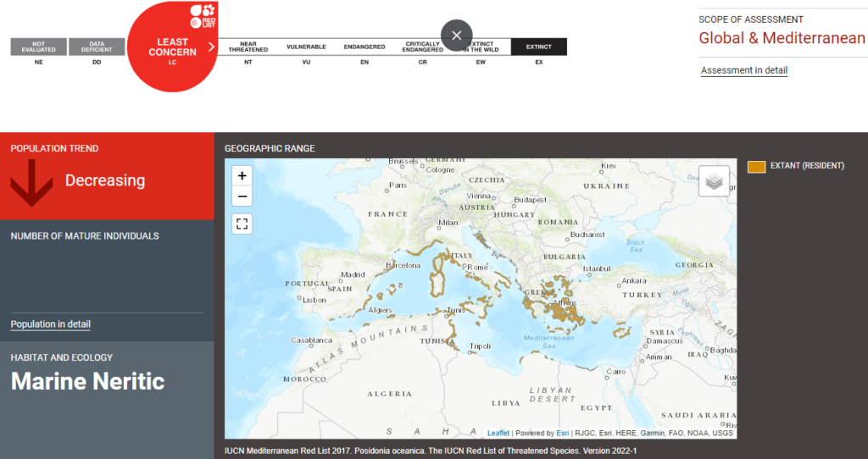This screenshot has height=459, width=868.
Task: Select the Data Deficient category box
Action: click(97, 47)
